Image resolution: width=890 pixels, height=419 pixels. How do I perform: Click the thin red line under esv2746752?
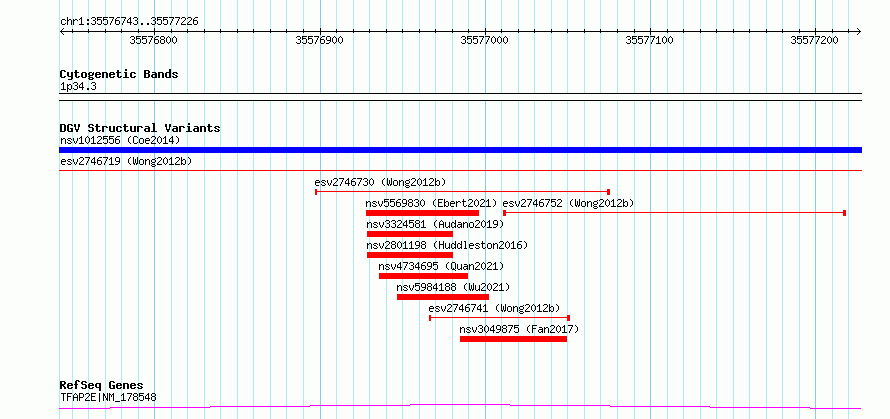(674, 213)
